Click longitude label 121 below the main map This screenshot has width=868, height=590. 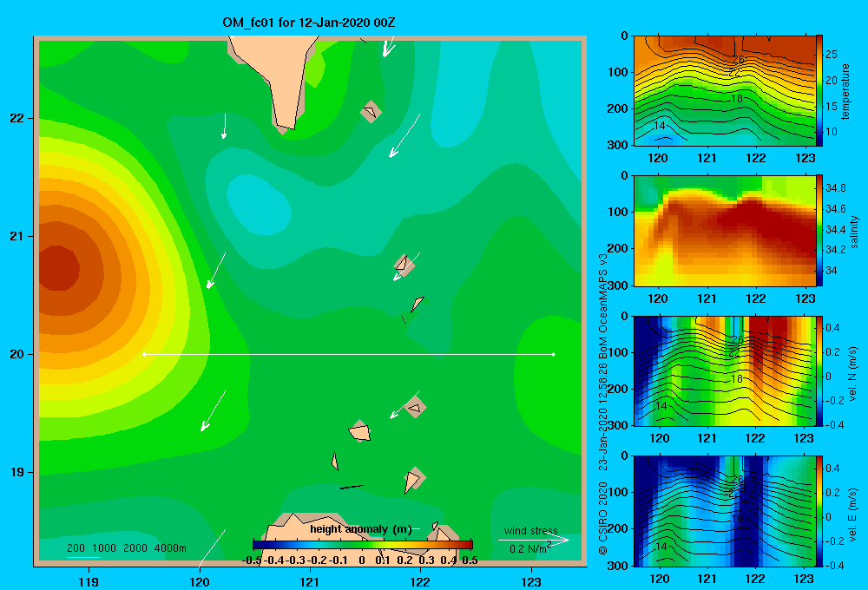310,581
